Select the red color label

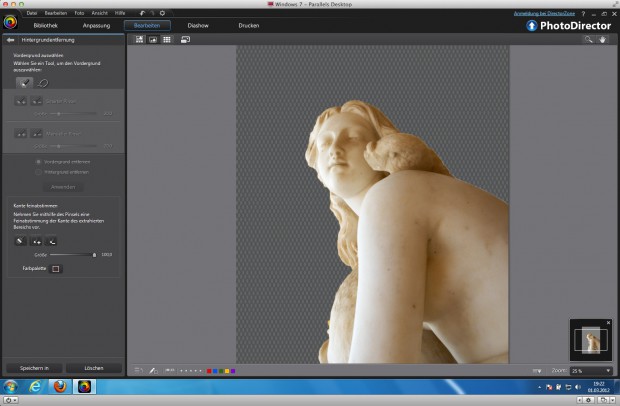coord(209,371)
